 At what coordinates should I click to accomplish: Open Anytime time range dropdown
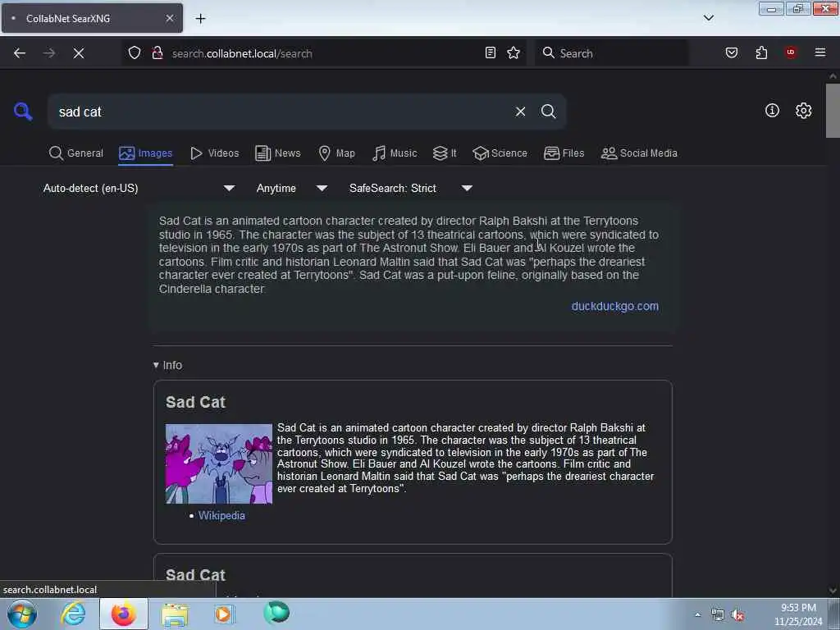point(292,188)
